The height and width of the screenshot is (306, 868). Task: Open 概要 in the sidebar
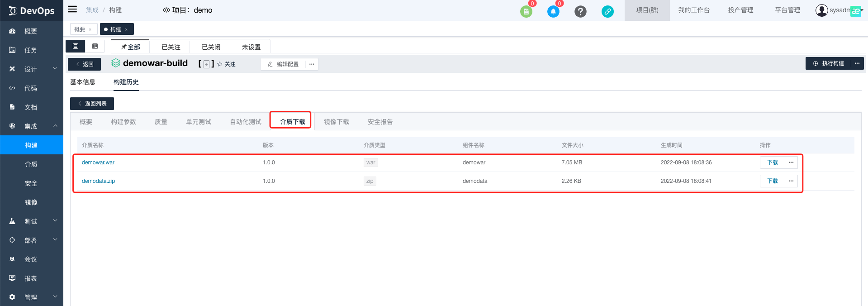point(32,31)
